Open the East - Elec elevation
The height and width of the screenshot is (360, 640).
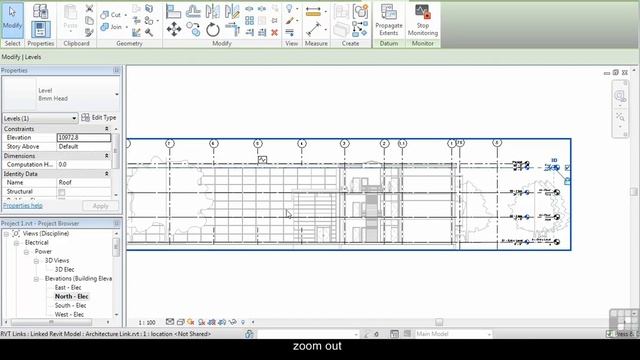tap(68, 288)
